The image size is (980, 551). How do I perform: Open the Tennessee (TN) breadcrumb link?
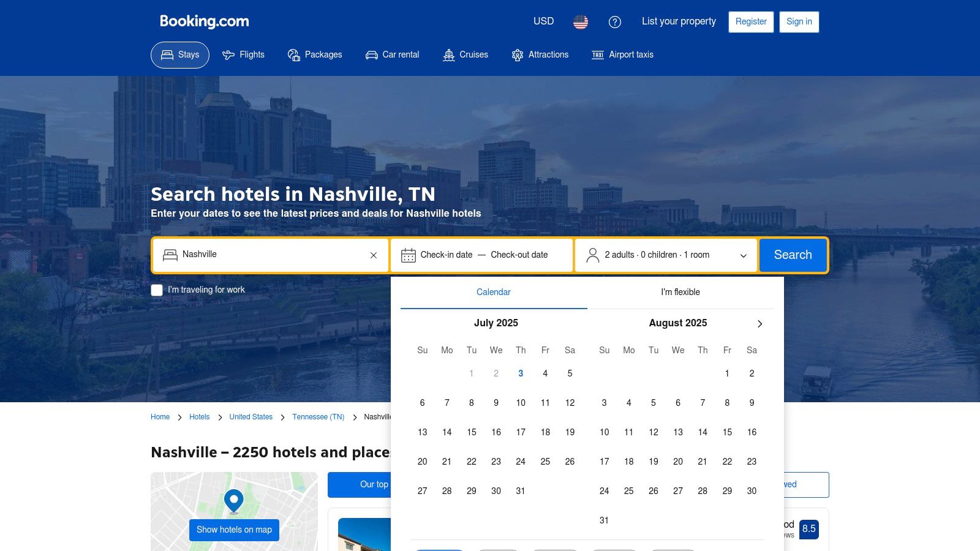pyautogui.click(x=318, y=417)
